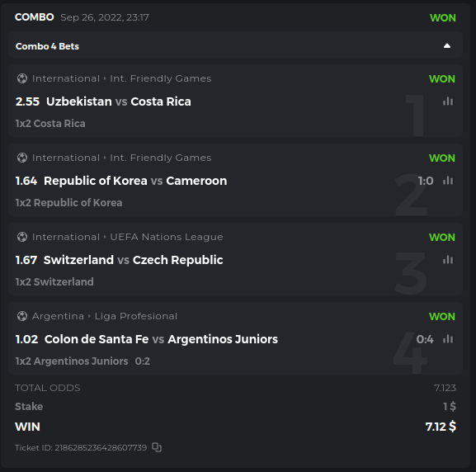
Task: Click soccer ball icon beside first Int. Friendly Games
Action: tap(22, 78)
